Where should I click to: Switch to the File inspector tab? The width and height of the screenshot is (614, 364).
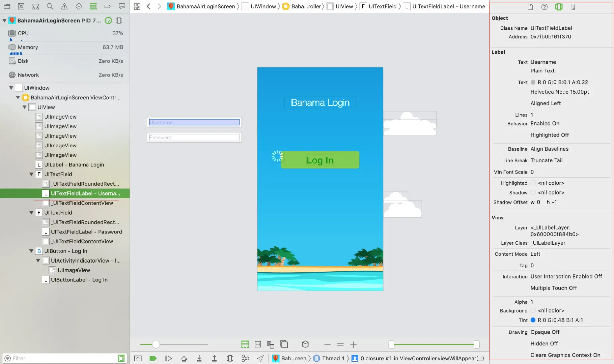pos(530,7)
